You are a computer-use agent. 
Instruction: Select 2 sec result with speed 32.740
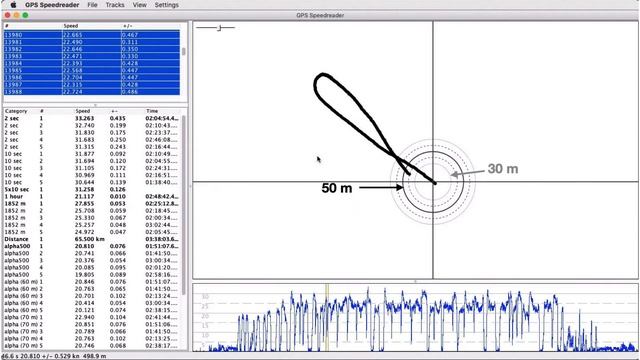point(92,126)
